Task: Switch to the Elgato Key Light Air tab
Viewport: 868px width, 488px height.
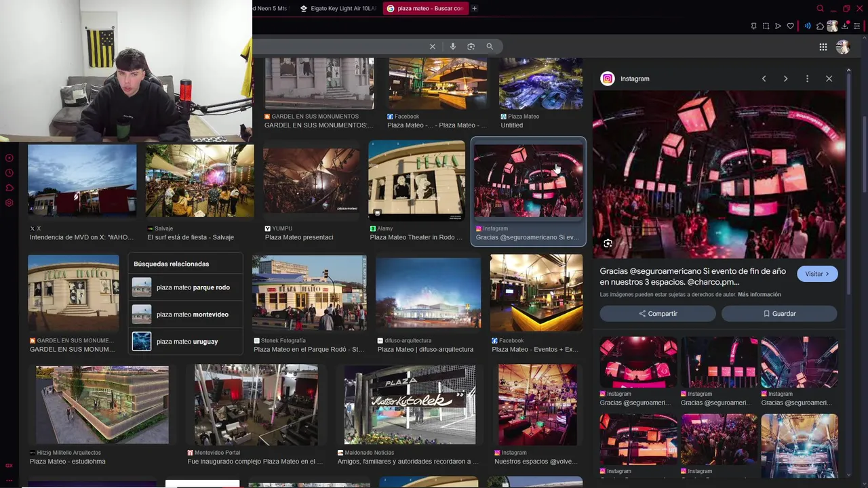Action: click(x=339, y=9)
